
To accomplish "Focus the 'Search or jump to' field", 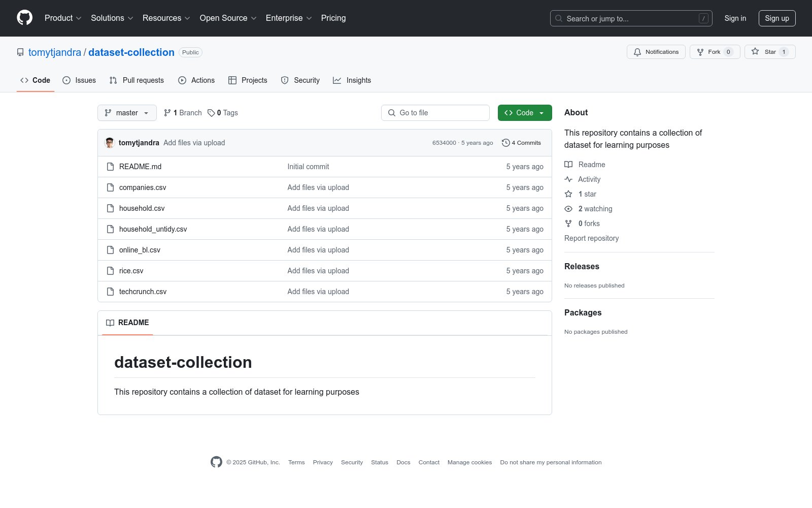I will 631,18.
